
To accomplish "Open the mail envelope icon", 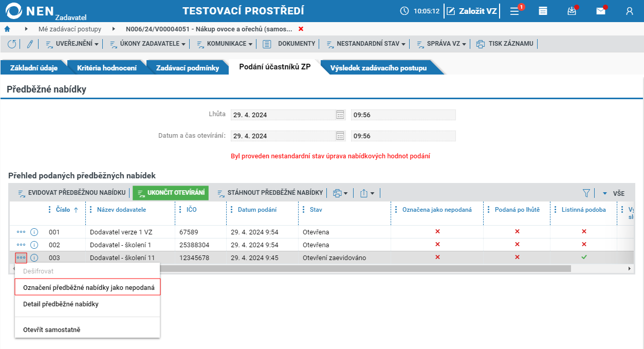I will pyautogui.click(x=601, y=11).
